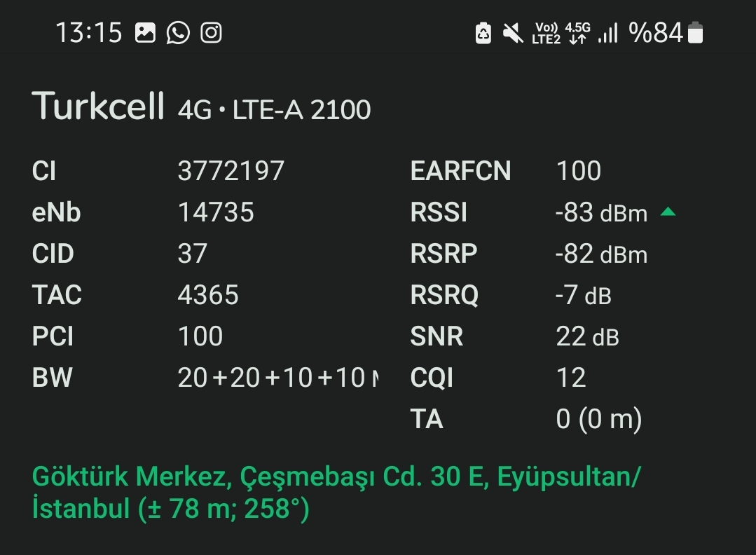Tap the signal strength bars icon
756x555 pixels.
tap(607, 33)
